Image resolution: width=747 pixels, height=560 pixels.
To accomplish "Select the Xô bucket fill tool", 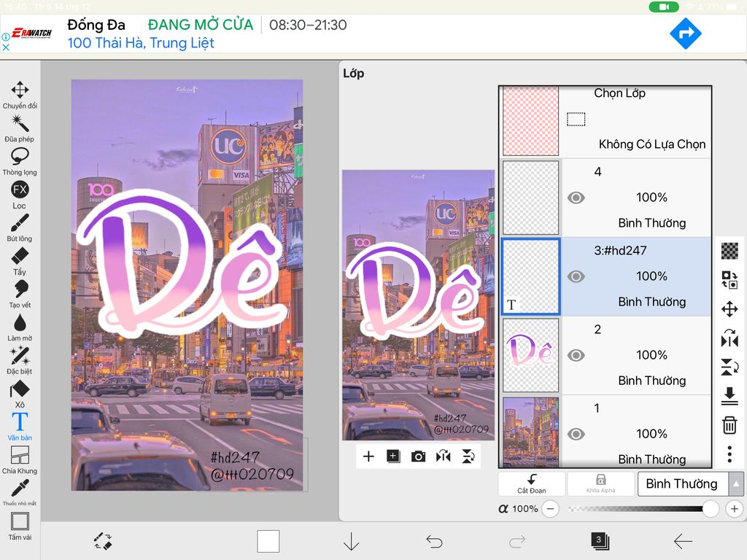I will point(20,394).
